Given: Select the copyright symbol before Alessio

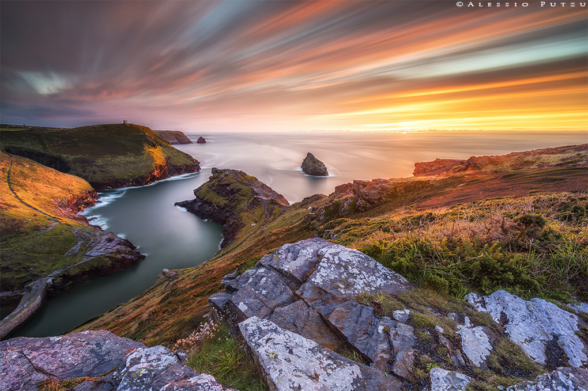Looking at the screenshot, I should [x=460, y=4].
